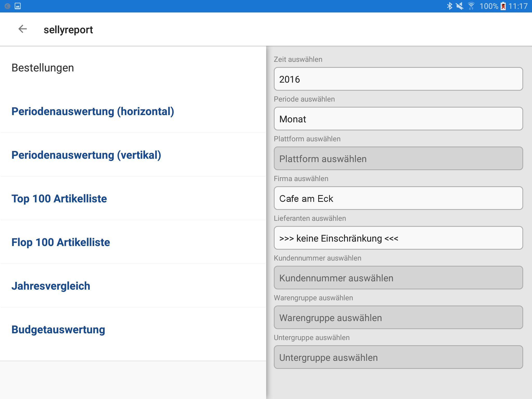Open Firma dropdown showing Cafe am Eck

(398, 198)
